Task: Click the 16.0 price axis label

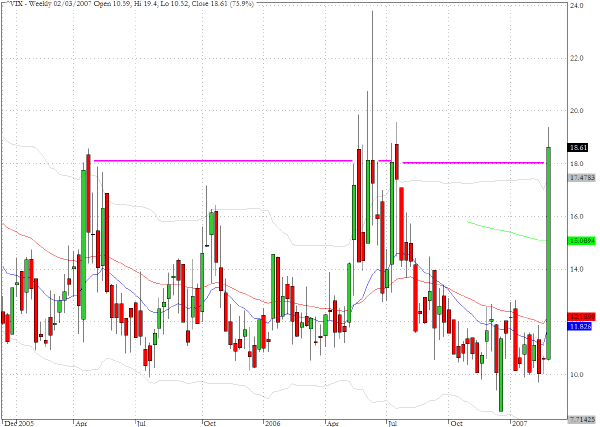Action: tap(577, 217)
